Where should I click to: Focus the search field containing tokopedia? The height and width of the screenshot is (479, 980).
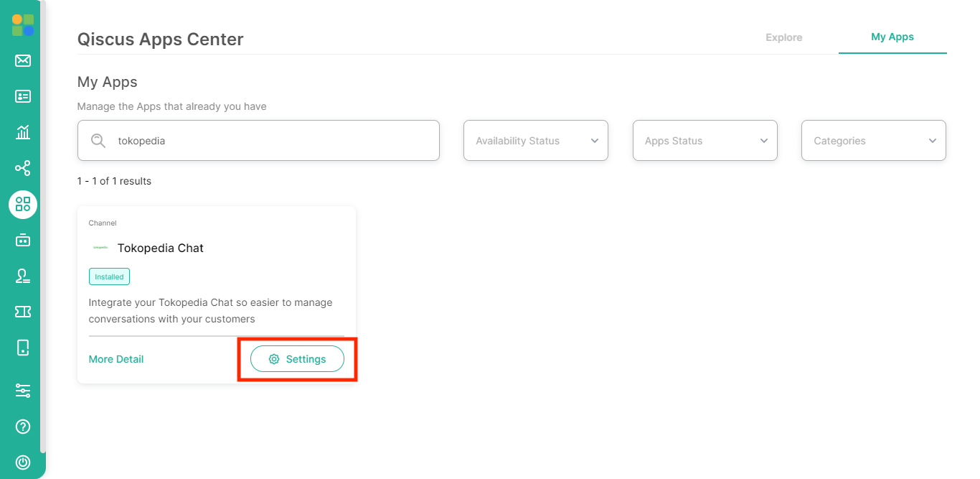(258, 141)
